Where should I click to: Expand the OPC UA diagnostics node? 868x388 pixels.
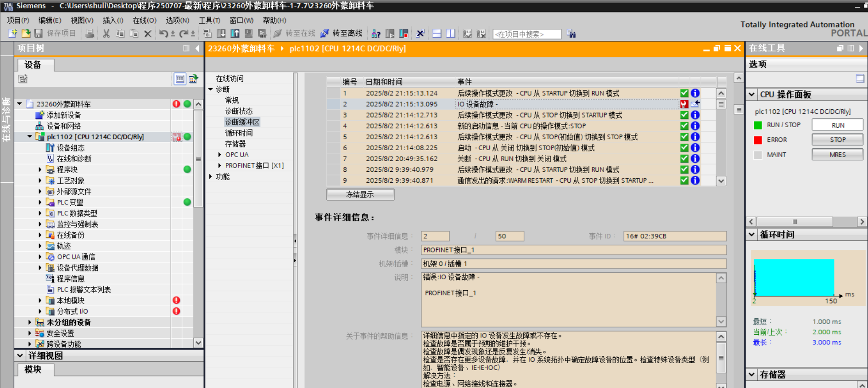[x=220, y=155]
